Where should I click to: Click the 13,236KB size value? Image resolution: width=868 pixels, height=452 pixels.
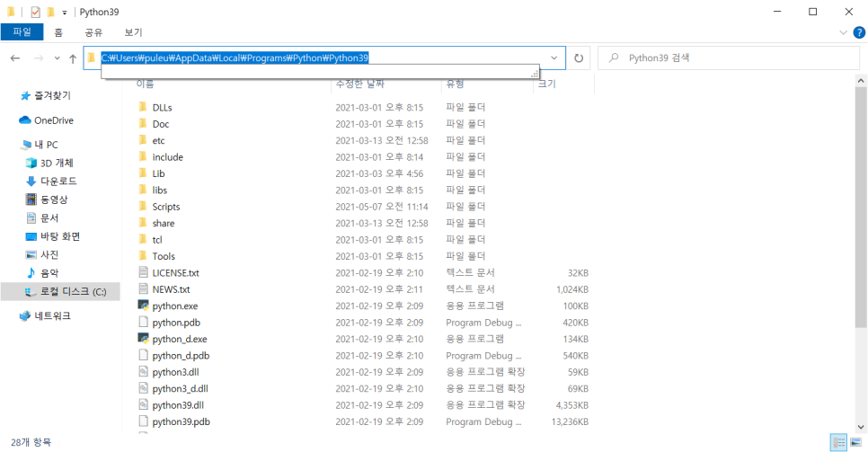[570, 422]
